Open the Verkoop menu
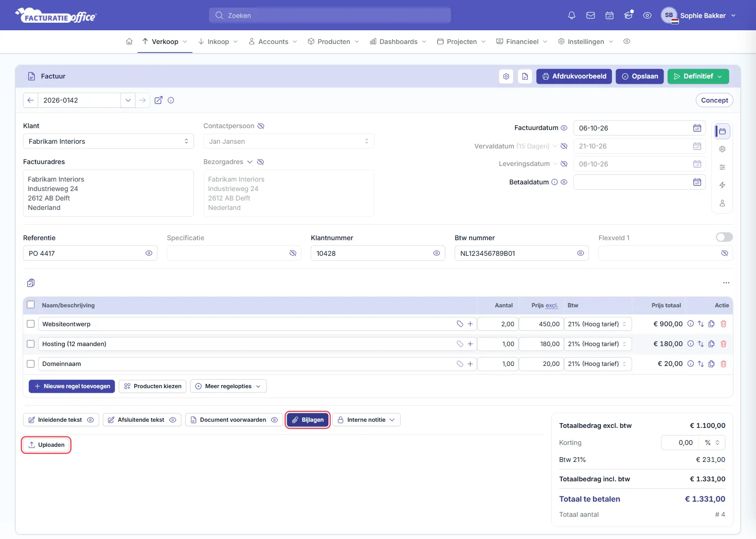 [165, 42]
